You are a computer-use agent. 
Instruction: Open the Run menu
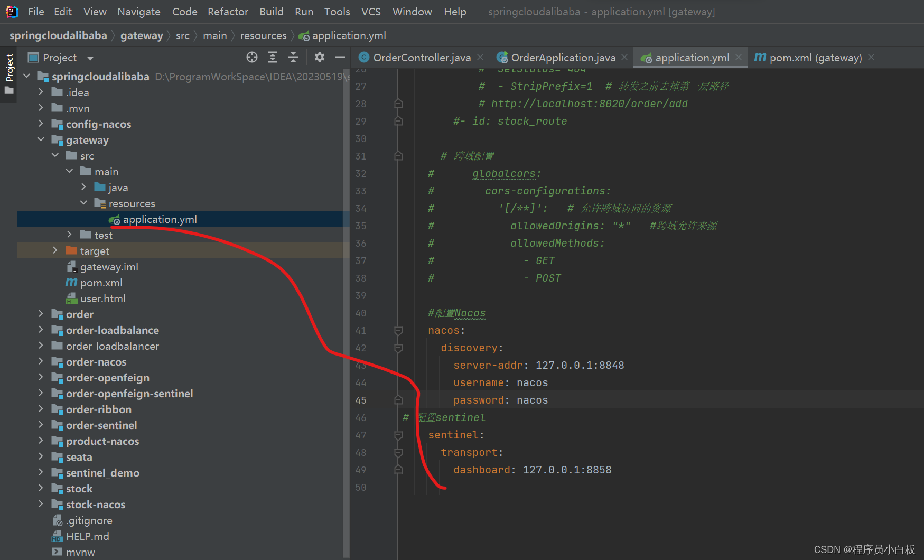(304, 12)
